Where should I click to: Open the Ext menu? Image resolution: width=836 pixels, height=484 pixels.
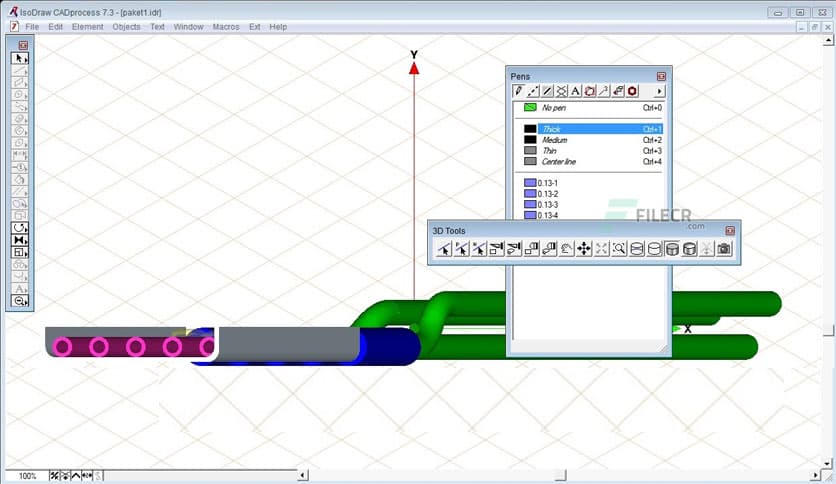[255, 27]
